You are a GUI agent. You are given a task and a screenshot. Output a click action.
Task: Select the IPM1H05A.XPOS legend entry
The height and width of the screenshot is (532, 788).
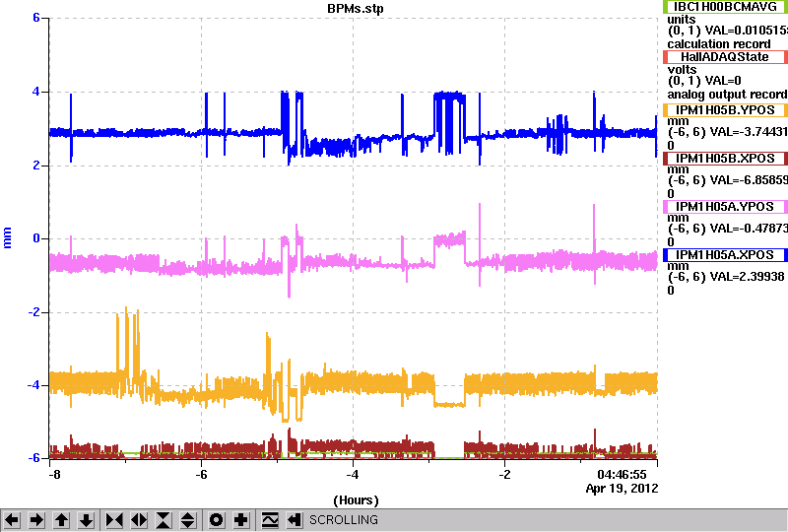click(x=725, y=255)
